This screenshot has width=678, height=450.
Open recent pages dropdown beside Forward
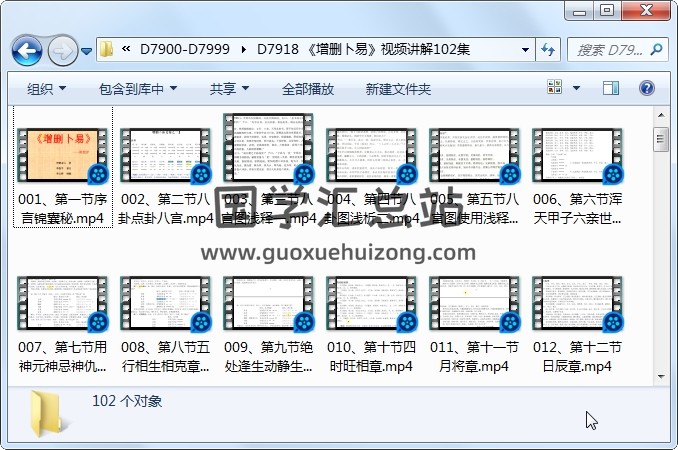point(88,50)
